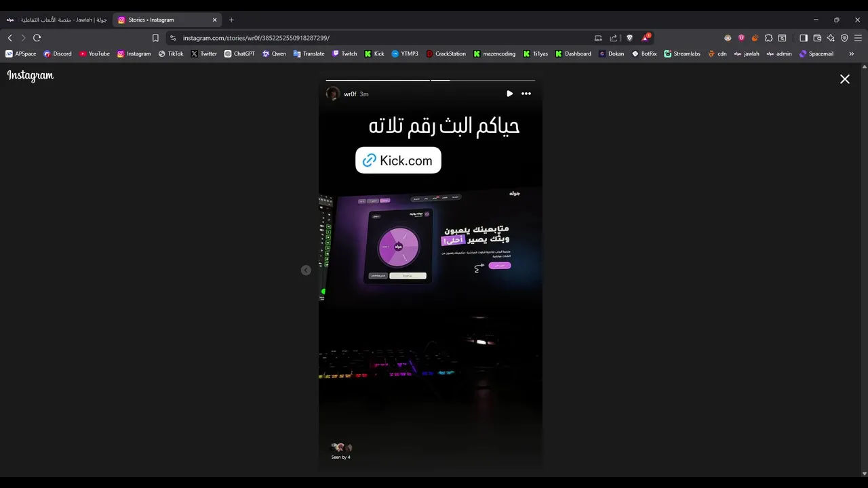Bookmark this page with the bookmark icon

[x=155, y=38]
